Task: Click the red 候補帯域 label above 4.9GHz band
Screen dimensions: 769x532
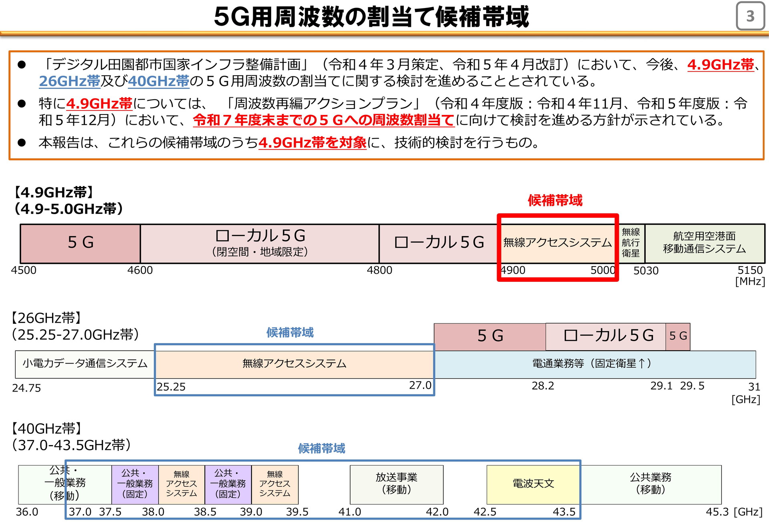Action: pyautogui.click(x=555, y=200)
